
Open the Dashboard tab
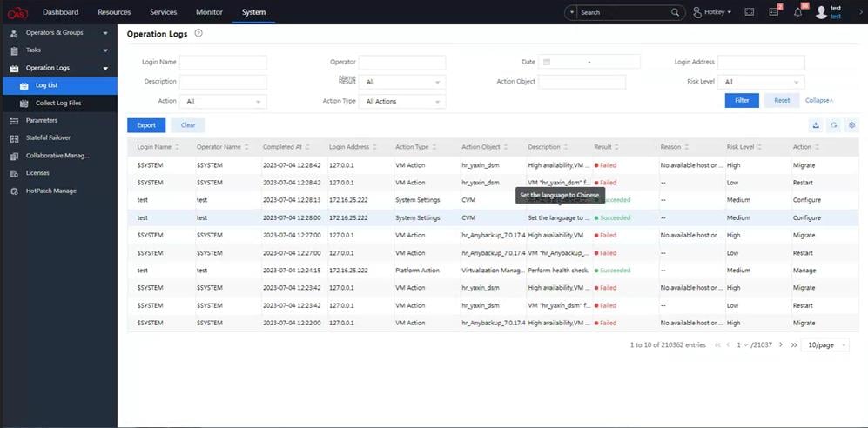click(x=60, y=12)
